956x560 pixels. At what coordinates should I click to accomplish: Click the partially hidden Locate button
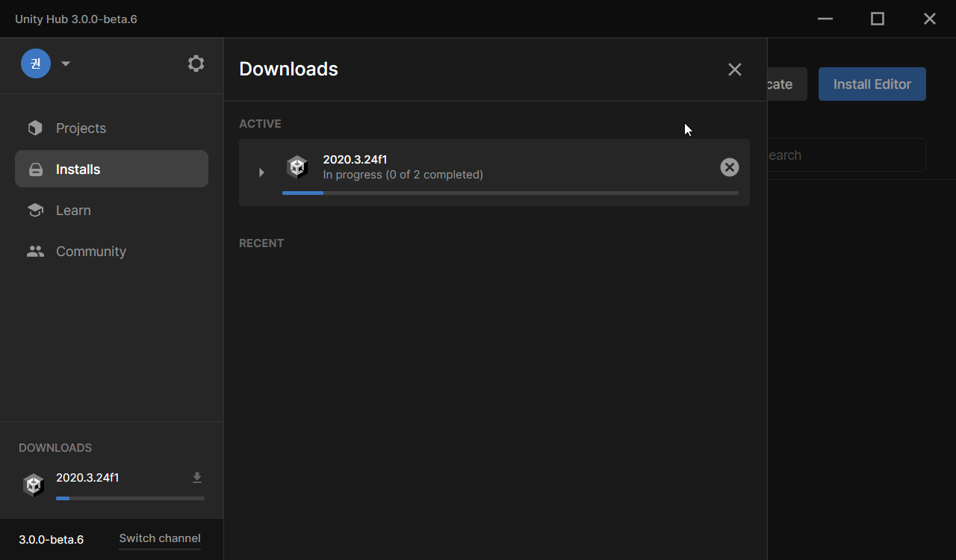point(787,84)
